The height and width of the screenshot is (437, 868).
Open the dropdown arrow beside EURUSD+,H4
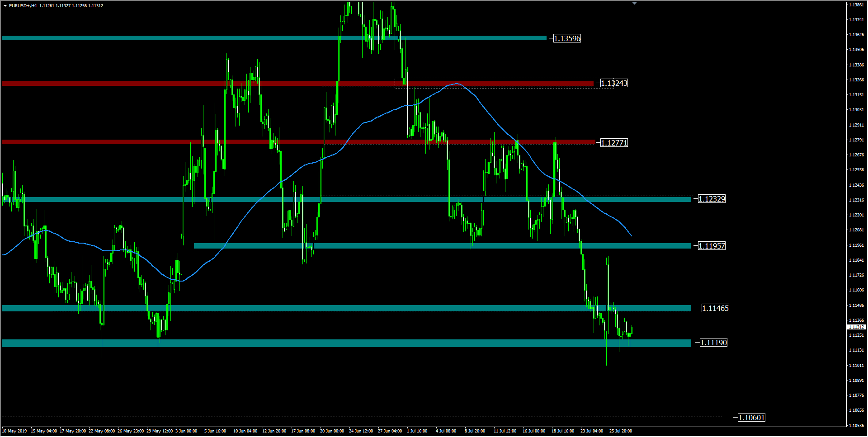(5, 6)
